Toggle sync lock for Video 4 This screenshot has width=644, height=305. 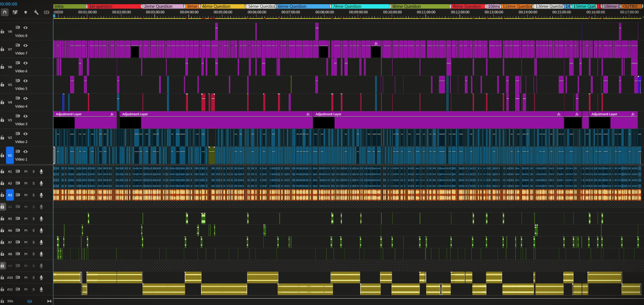pos(18,98)
